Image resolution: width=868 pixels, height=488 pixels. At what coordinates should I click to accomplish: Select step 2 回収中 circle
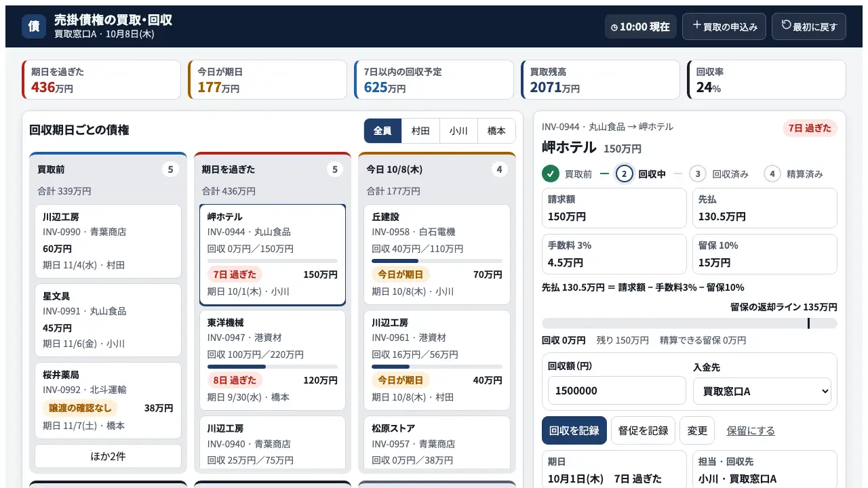[625, 174]
